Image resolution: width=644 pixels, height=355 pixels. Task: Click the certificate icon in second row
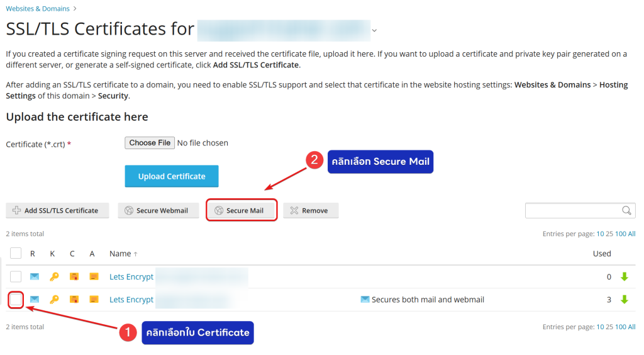pos(74,300)
